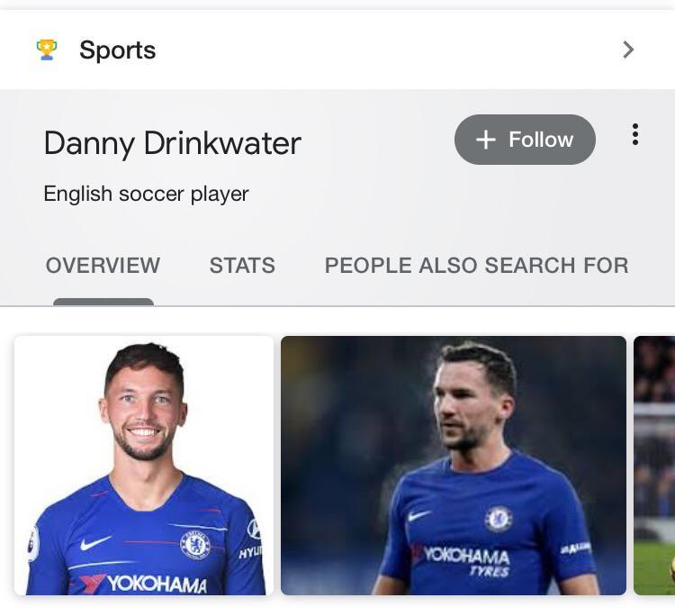
Task: Select the Overview tab
Action: [103, 266]
